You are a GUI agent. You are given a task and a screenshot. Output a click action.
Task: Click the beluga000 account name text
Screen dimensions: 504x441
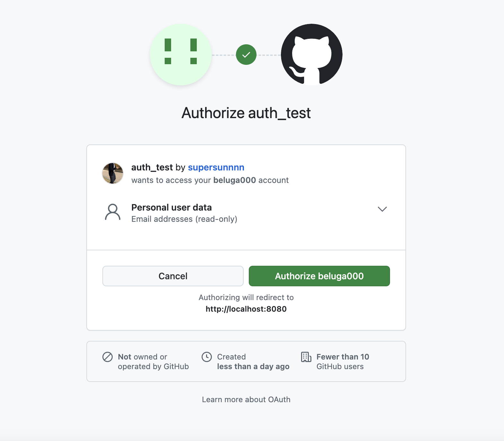[235, 180]
